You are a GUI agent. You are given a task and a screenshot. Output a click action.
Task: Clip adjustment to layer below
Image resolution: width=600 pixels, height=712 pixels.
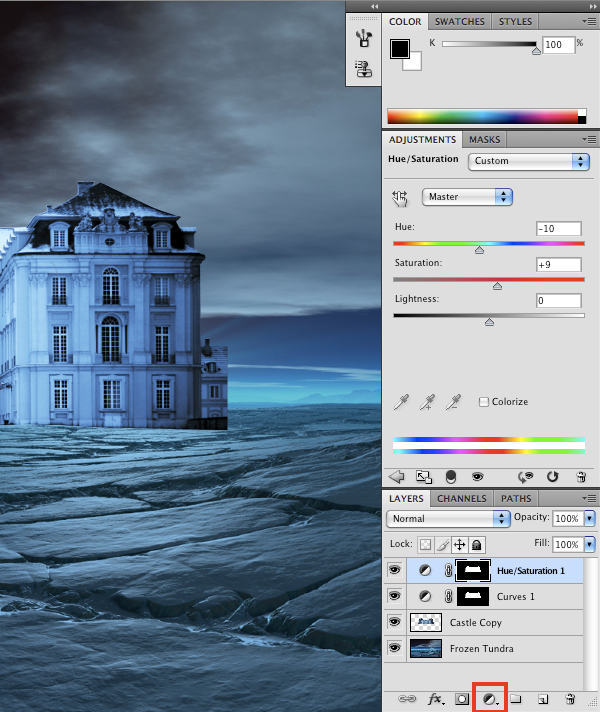pyautogui.click(x=451, y=476)
